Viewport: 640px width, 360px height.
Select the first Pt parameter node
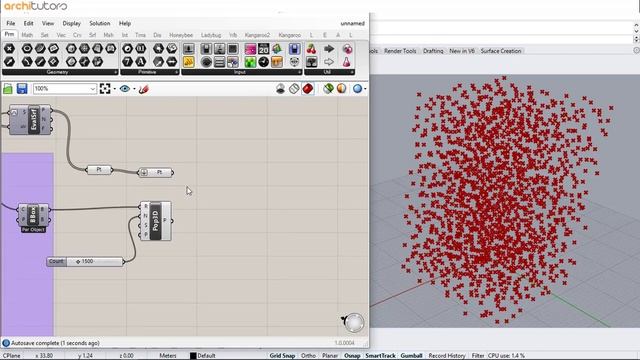point(99,169)
